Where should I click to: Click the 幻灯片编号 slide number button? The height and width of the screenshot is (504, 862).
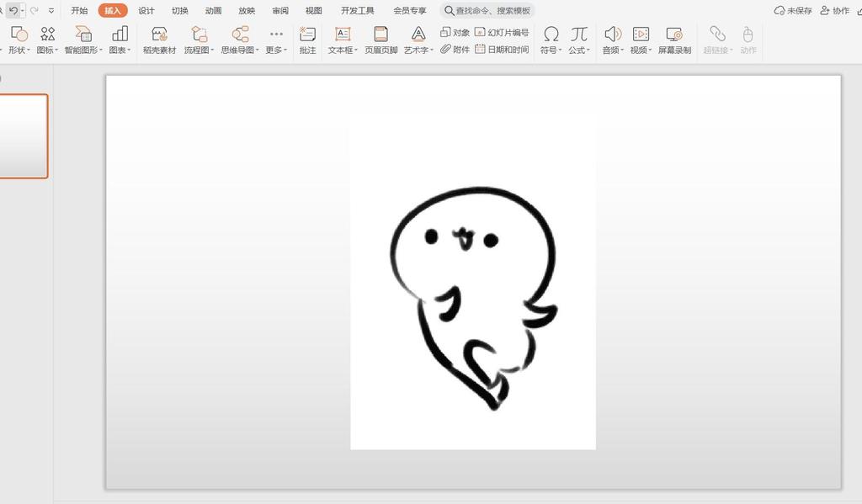point(503,32)
